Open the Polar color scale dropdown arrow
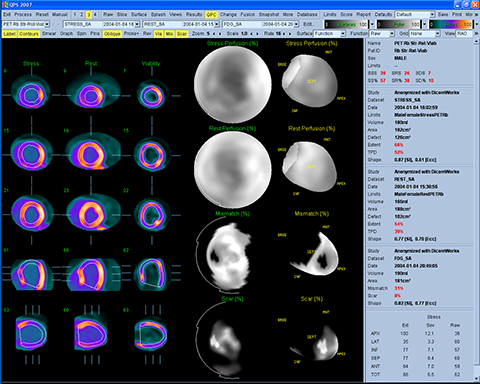Viewport: 480px width, 384px height. pos(424,24)
